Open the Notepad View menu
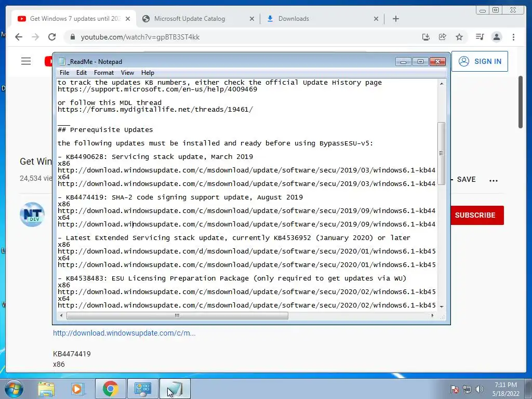 coord(127,73)
